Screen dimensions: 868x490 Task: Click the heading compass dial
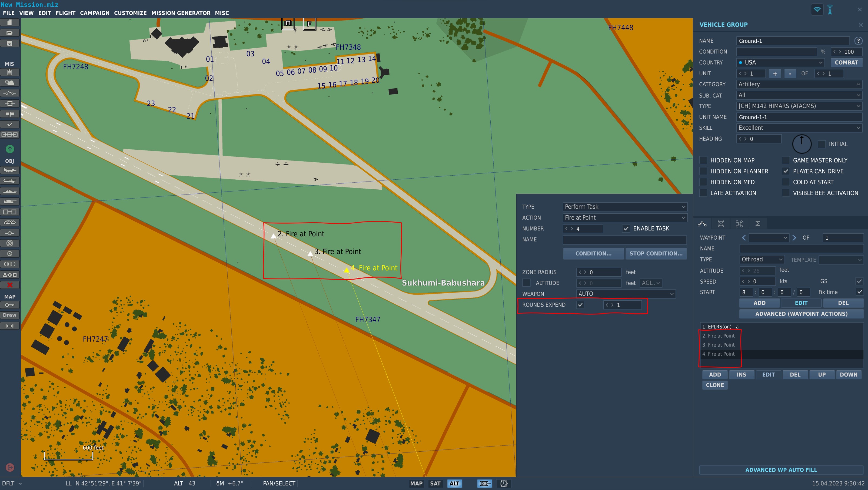pos(802,144)
